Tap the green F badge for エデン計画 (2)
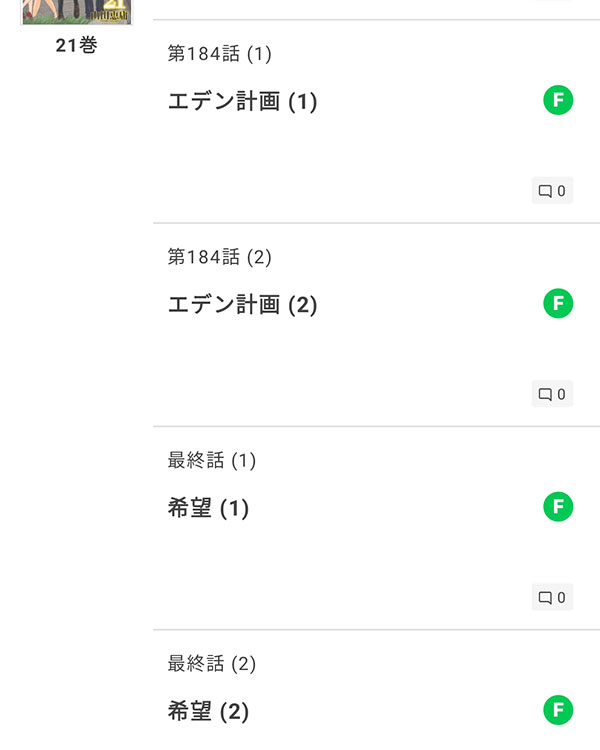Viewport: 600px width, 750px height. point(558,303)
